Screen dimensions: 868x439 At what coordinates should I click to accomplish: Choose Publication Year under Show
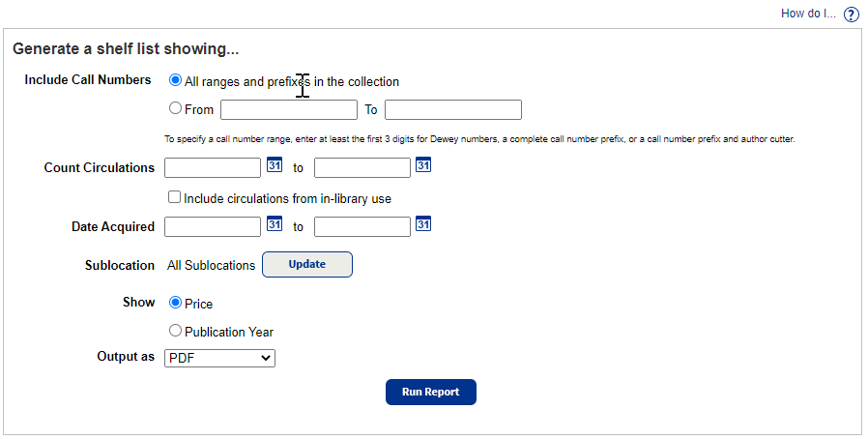[175, 331]
